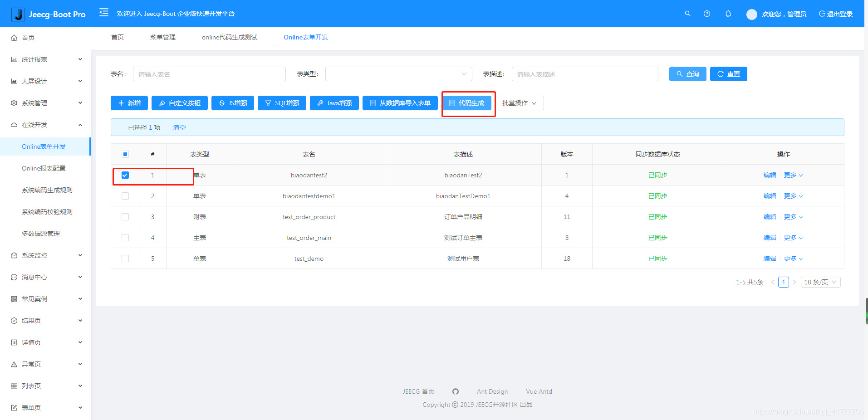Collapse the 在线开发 sidebar menu
The image size is (868, 420).
[45, 125]
